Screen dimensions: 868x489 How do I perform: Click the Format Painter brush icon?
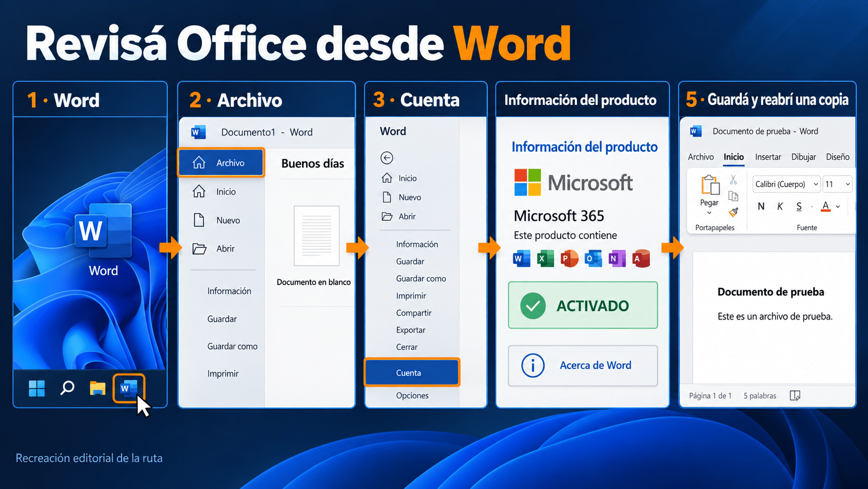(733, 212)
